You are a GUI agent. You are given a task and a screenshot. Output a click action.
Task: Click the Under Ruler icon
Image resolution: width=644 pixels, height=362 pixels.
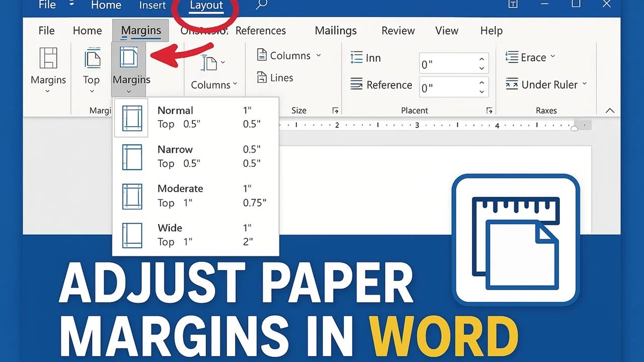pos(512,84)
